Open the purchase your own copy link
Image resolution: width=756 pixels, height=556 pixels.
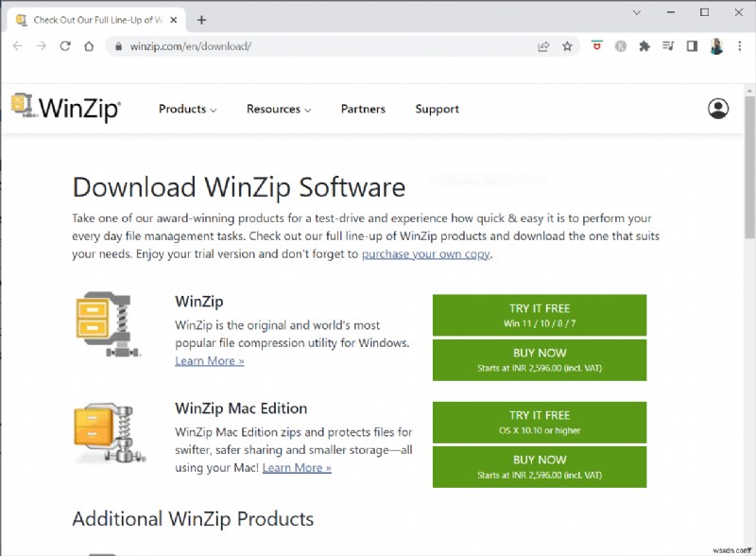423,253
